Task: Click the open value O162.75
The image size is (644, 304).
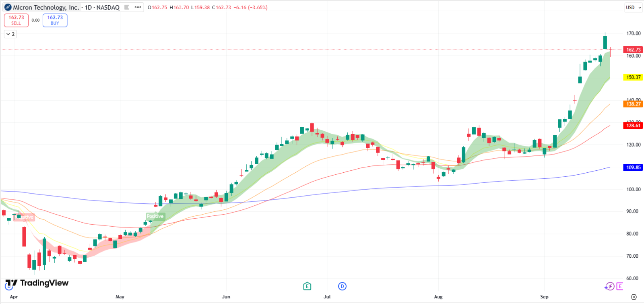Action: click(x=157, y=7)
